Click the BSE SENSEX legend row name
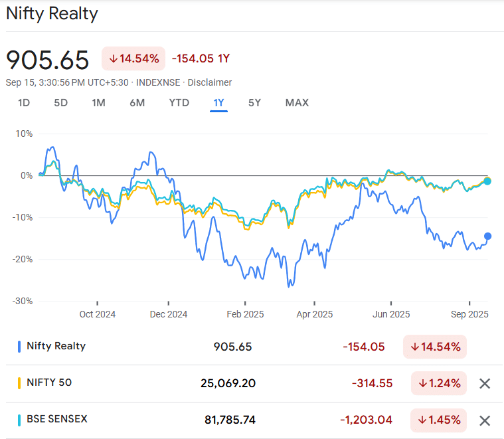The height and width of the screenshot is (439, 504). [x=57, y=419]
